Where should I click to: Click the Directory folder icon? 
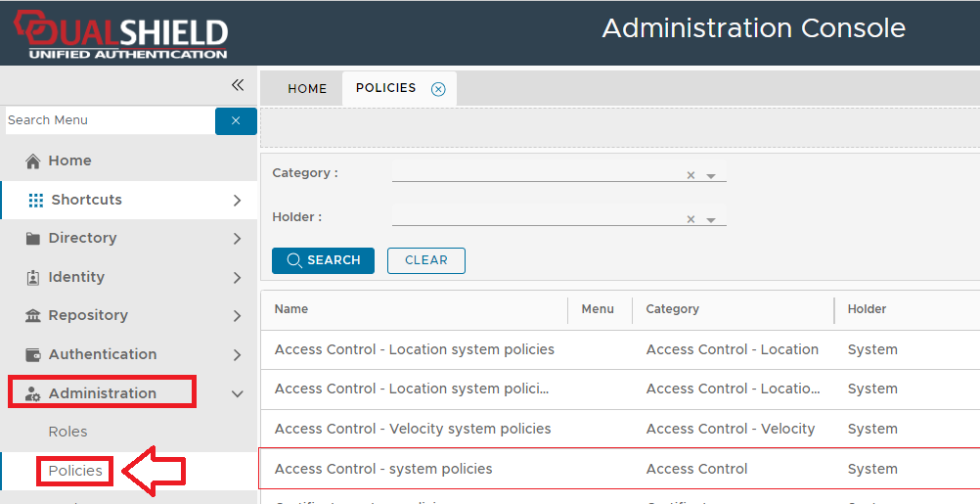click(33, 239)
